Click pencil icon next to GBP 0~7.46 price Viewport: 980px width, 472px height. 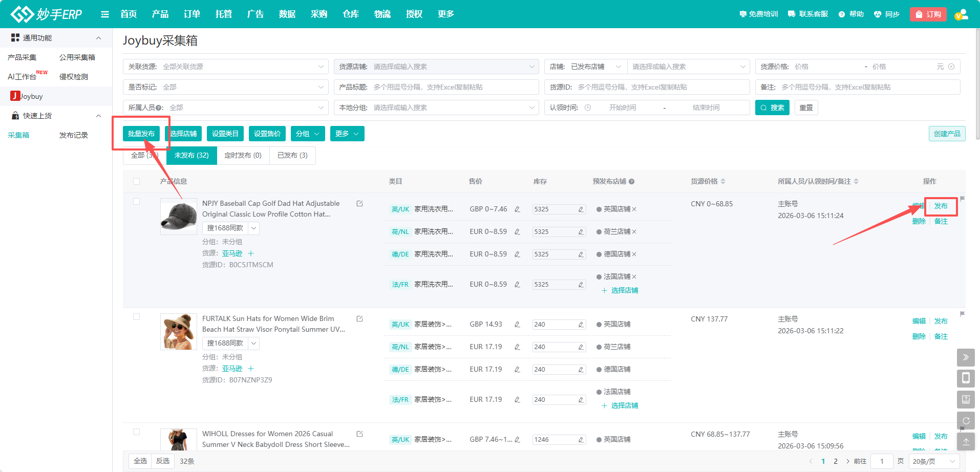(517, 209)
